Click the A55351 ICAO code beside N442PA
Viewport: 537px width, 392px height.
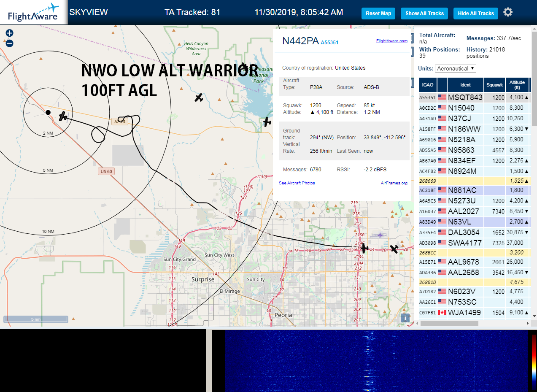click(329, 42)
